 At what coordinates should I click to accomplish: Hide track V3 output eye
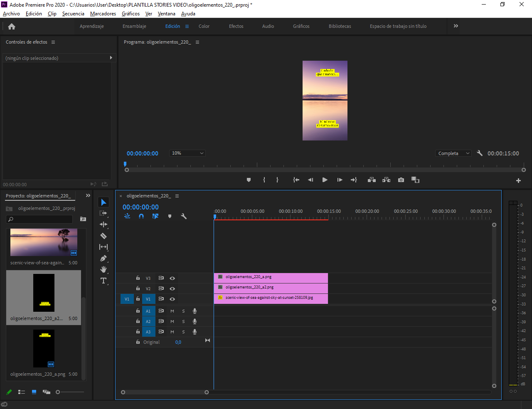(172, 278)
